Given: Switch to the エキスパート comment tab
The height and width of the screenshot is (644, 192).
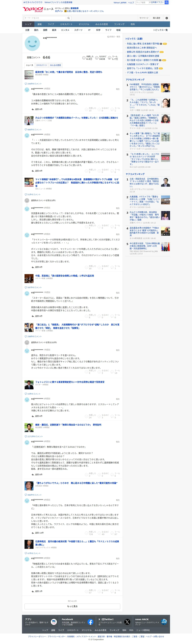Looking at the screenshot, I should [42, 65].
